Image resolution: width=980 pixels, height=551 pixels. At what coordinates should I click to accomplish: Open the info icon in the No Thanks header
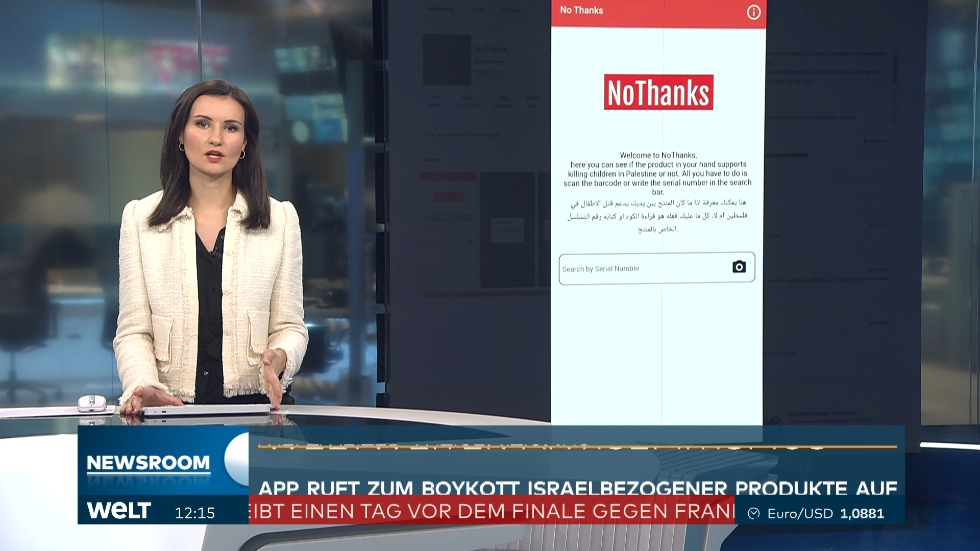753,12
